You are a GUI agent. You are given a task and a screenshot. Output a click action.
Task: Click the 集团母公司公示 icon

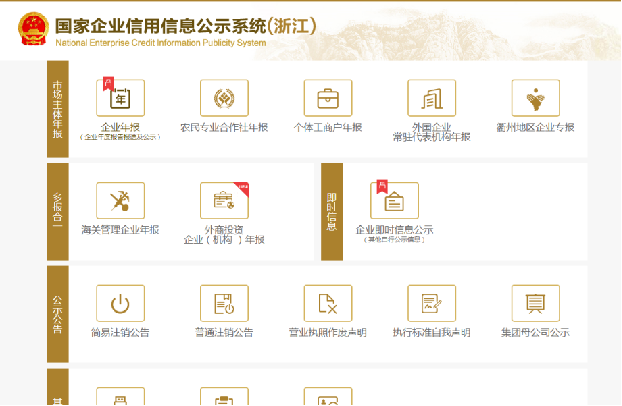(x=536, y=303)
